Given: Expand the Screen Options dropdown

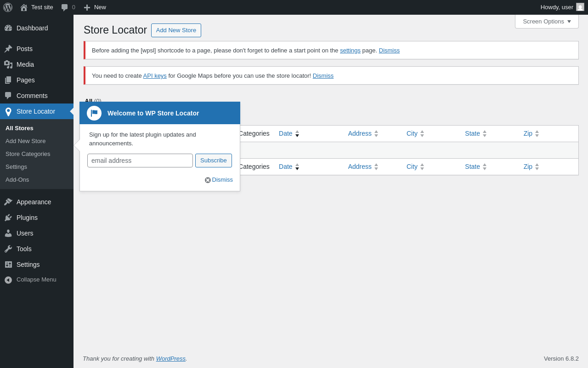Looking at the screenshot, I should pyautogui.click(x=547, y=22).
